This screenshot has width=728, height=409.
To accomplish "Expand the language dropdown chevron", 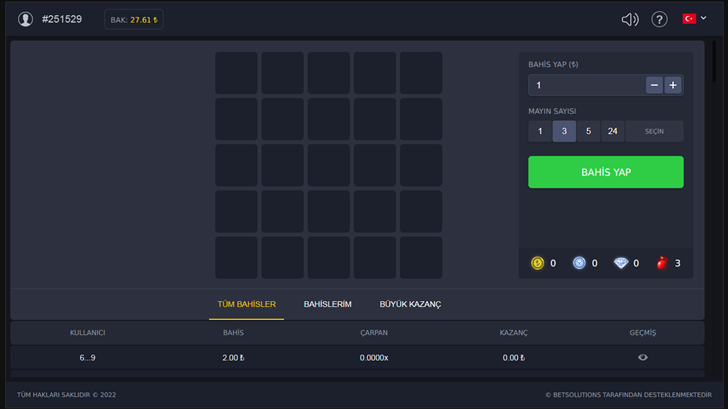I will pyautogui.click(x=704, y=18).
